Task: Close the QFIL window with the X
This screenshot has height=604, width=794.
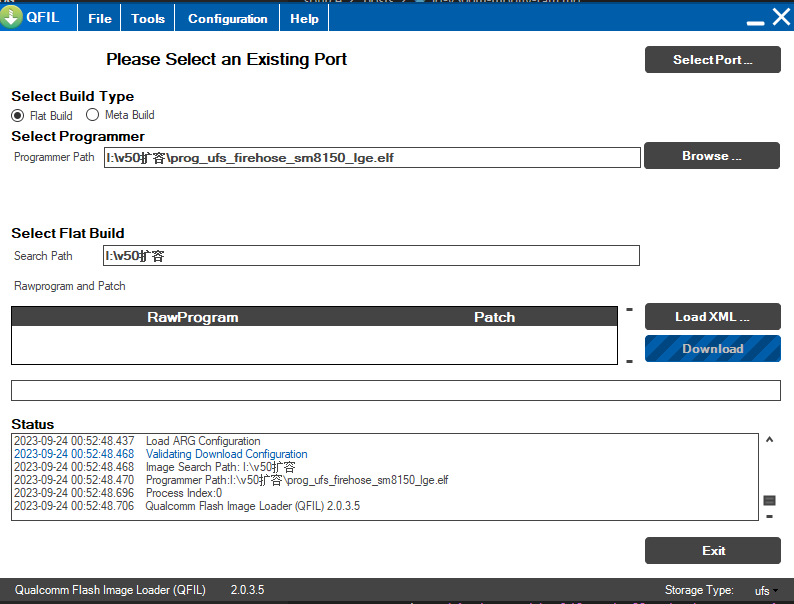Action: tap(780, 17)
